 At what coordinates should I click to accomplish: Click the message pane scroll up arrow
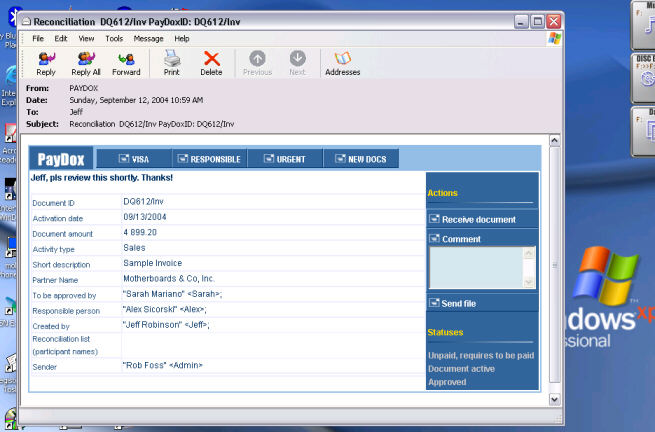(554, 140)
